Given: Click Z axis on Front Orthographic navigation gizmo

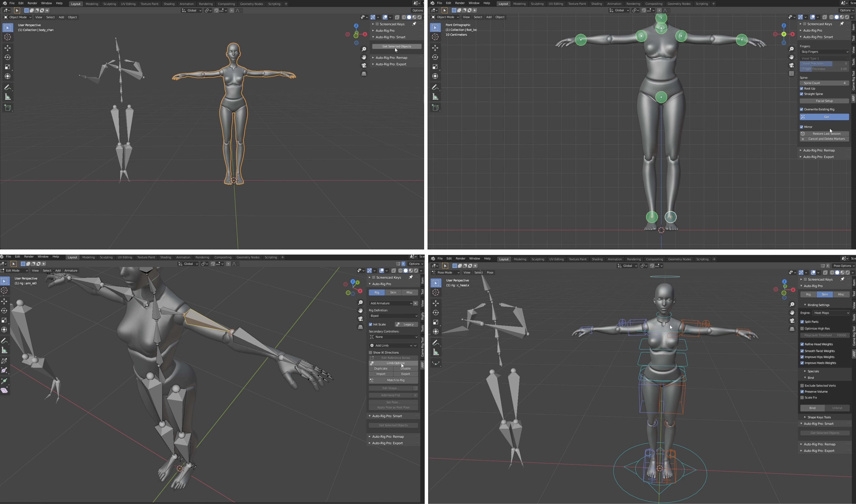Looking at the screenshot, I should coord(784,26).
